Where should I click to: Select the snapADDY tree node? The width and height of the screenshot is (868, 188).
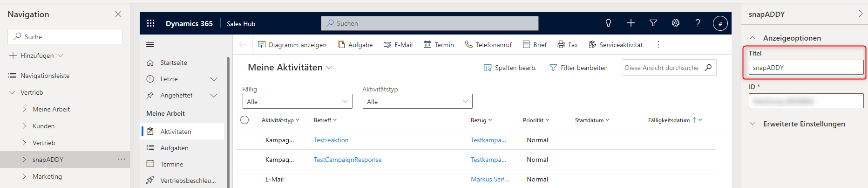65,160
